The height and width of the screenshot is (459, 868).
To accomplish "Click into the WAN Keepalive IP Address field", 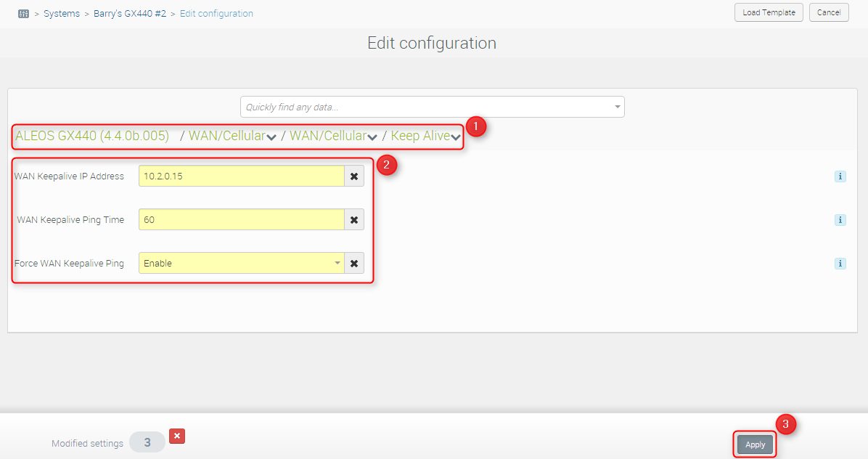I will 241,176.
